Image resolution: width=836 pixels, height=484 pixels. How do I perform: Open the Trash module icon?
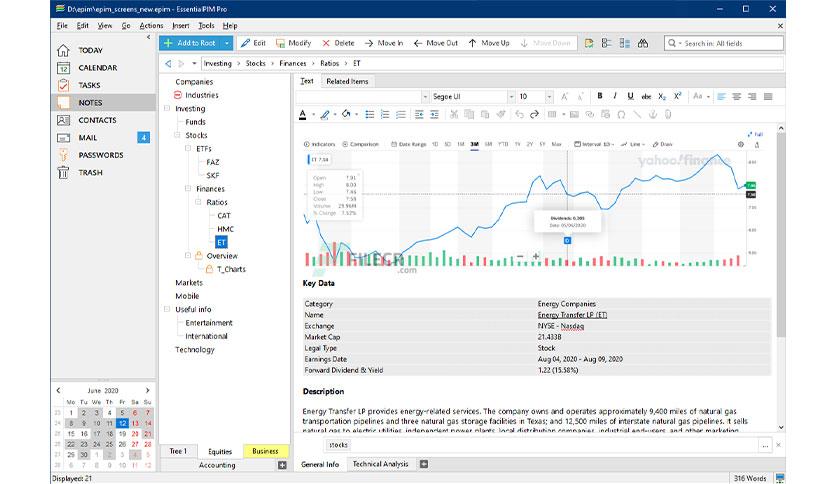(x=63, y=173)
